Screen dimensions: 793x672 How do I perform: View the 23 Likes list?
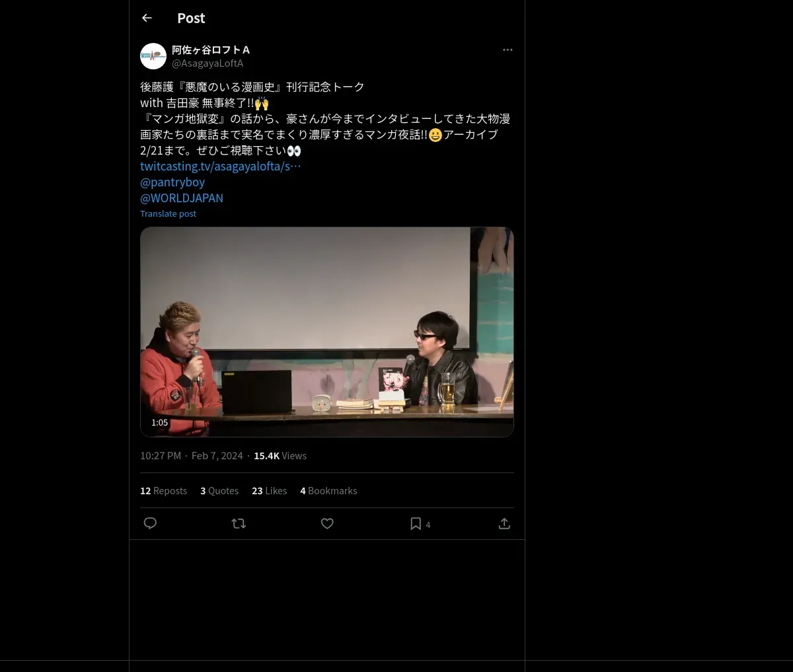pos(269,491)
